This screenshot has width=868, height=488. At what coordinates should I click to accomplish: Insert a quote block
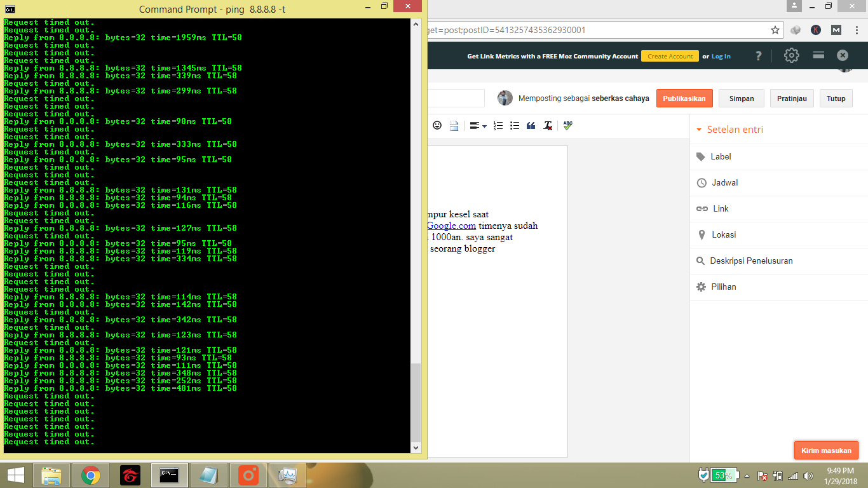tap(531, 125)
